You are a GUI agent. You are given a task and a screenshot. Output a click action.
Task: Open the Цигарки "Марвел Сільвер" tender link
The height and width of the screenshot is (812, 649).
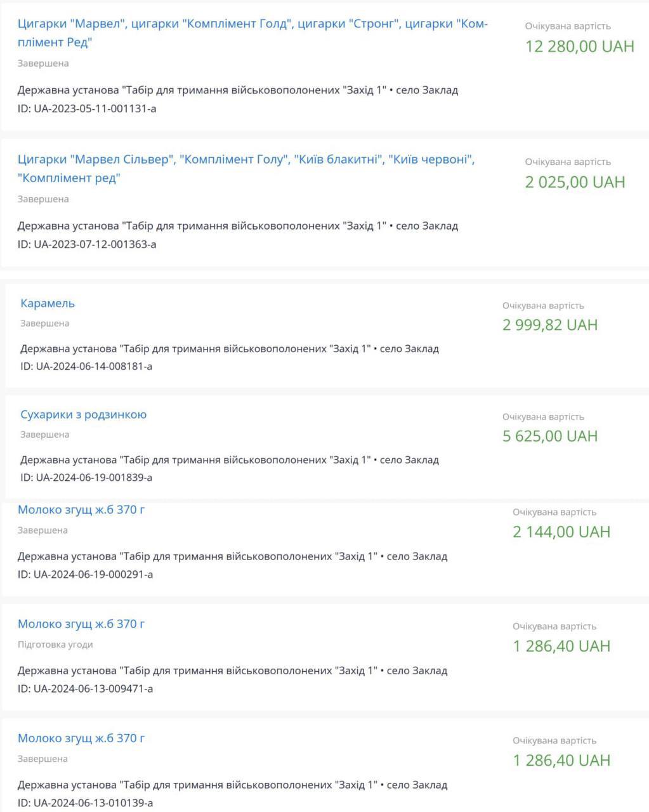point(246,160)
